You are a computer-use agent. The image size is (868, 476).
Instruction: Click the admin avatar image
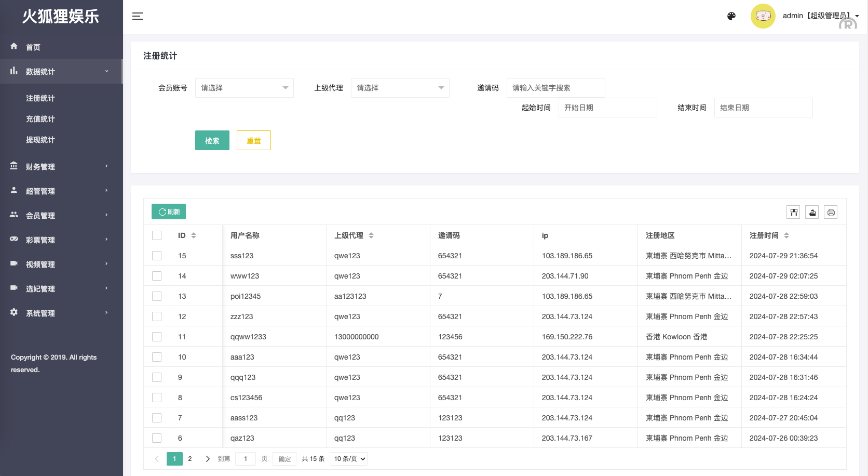(x=763, y=16)
